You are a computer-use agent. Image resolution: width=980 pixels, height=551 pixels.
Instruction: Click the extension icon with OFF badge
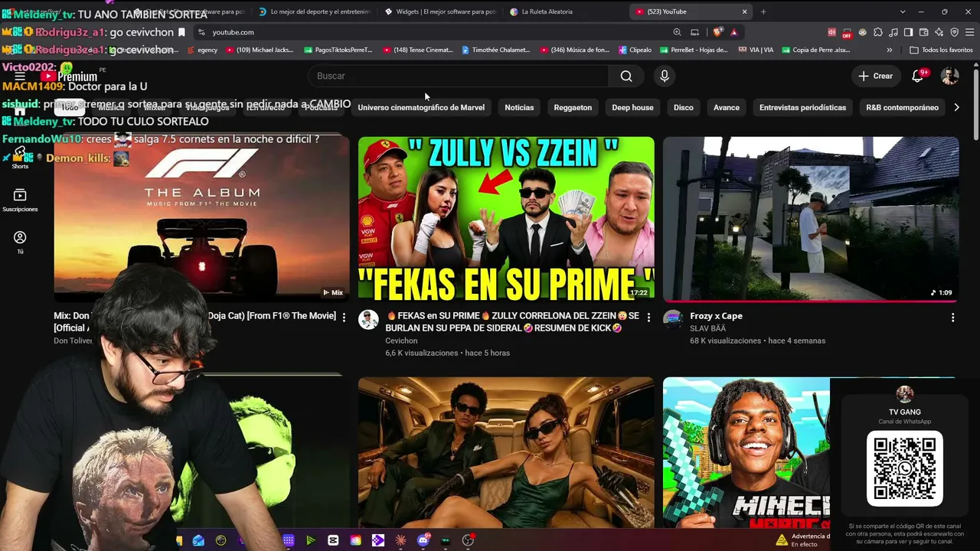(x=847, y=33)
